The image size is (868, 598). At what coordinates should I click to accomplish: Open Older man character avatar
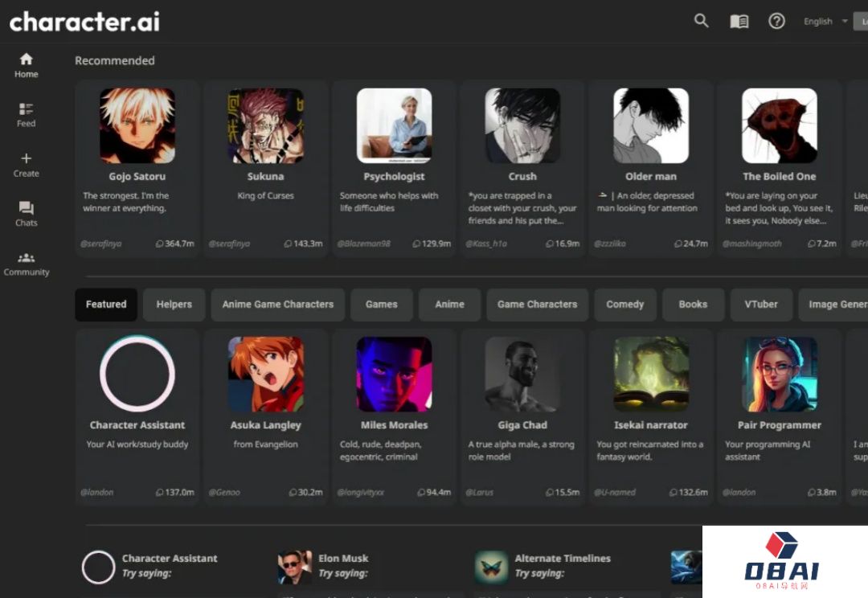pyautogui.click(x=651, y=125)
